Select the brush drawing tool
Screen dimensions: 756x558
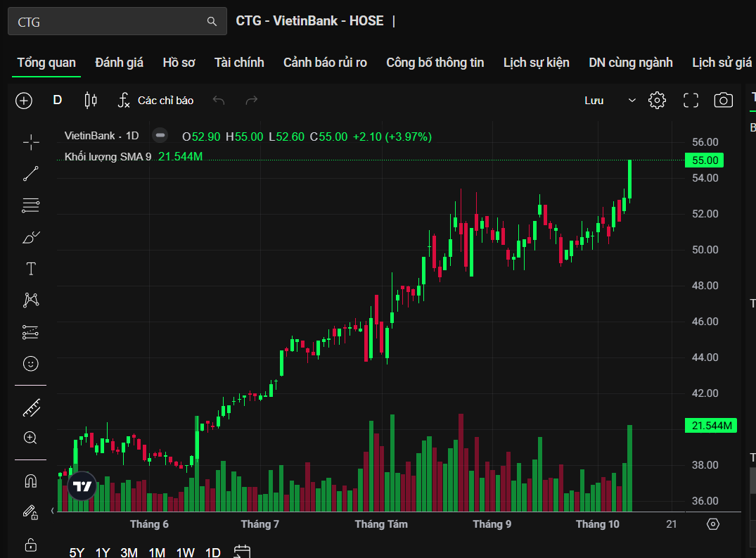pos(31,237)
